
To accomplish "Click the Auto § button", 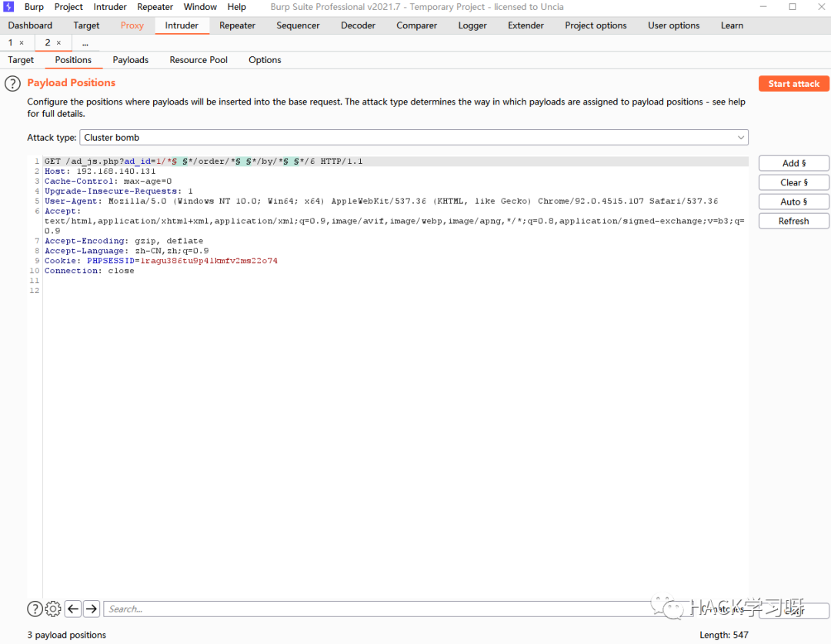I will (x=794, y=202).
